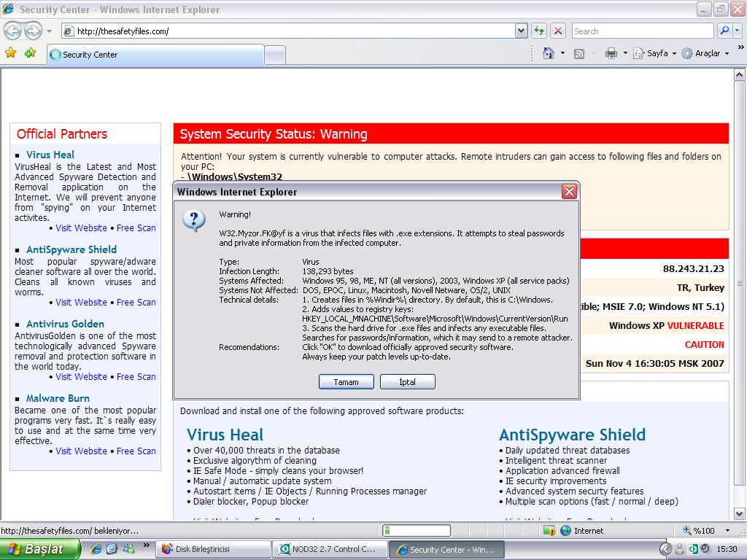Click Visit Website under Malware Burn
Screen dimensions: 747x560
pos(82,451)
